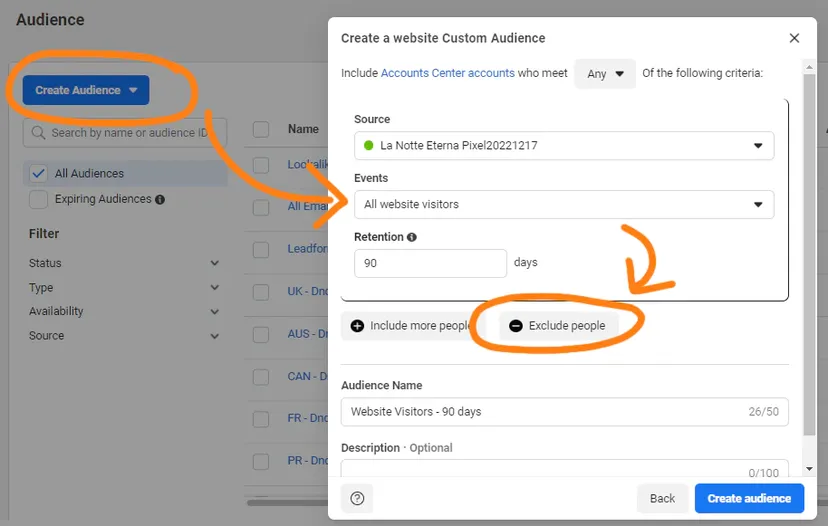The height and width of the screenshot is (526, 828).
Task: Enable the Expiring Audiences checkbox
Action: point(39,200)
